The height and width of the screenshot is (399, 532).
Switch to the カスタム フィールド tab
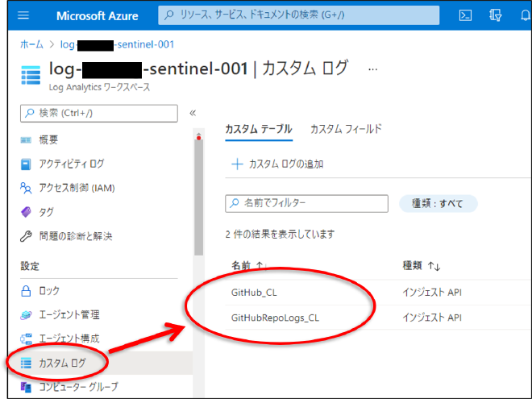tap(346, 129)
